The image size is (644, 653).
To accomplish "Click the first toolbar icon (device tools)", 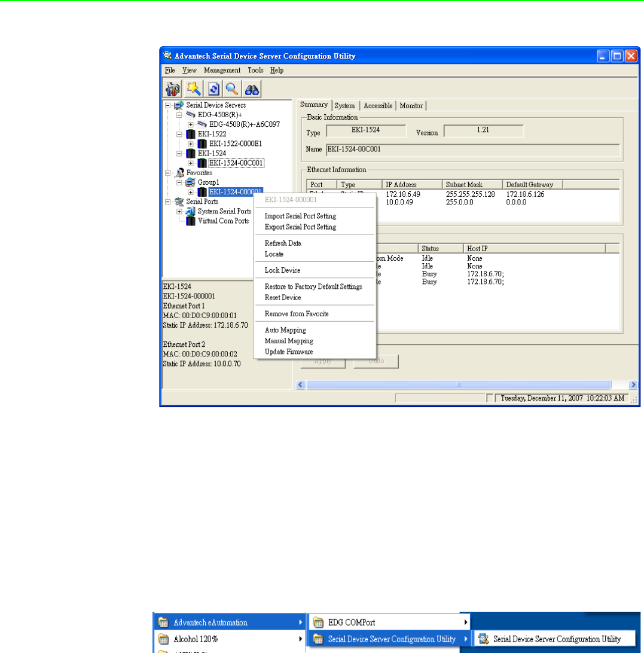I will pos(173,89).
